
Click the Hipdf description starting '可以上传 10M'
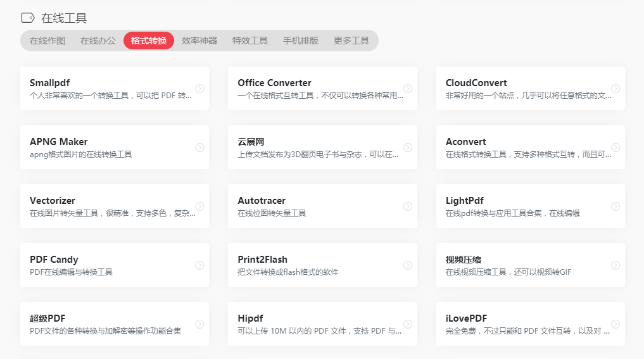(x=320, y=331)
